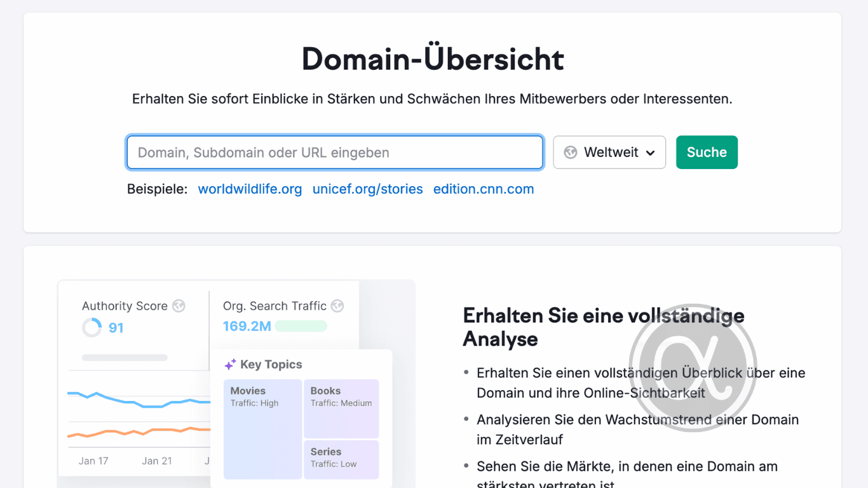Click the Key Topics heading
Viewport: 868px width, 488px height.
271,365
